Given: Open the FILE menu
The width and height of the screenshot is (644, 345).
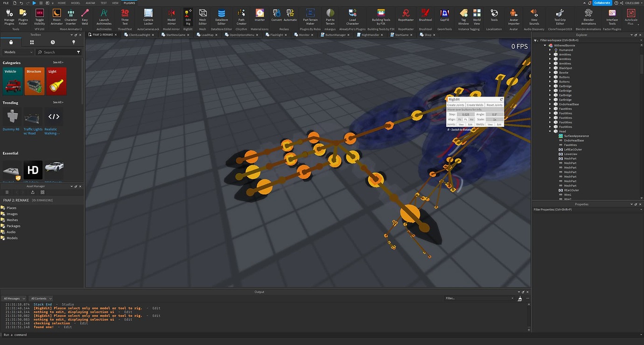Looking at the screenshot, I should tap(6, 3).
